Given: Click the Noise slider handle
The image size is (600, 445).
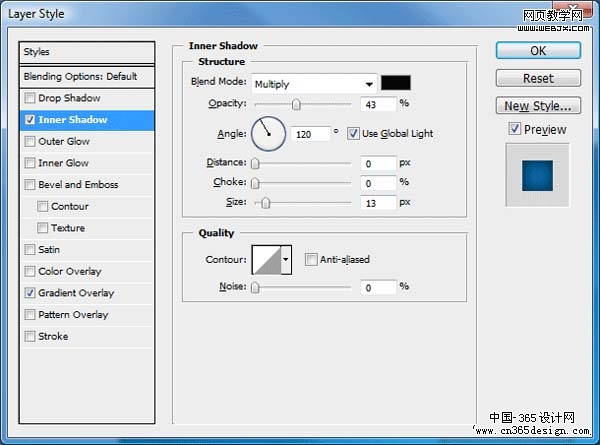Looking at the screenshot, I should (x=255, y=287).
